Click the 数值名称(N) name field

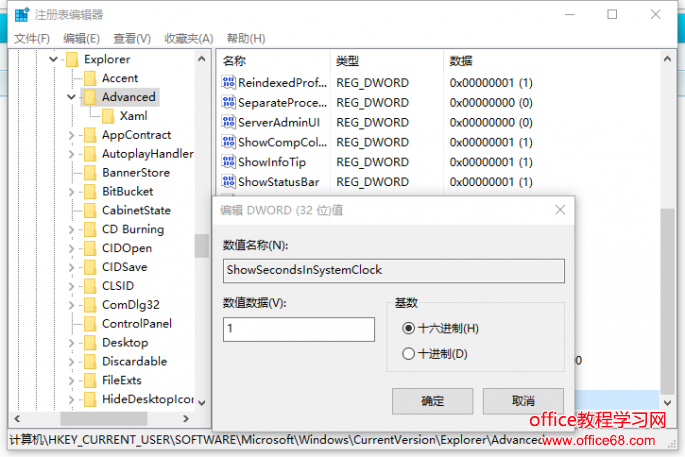pos(394,270)
